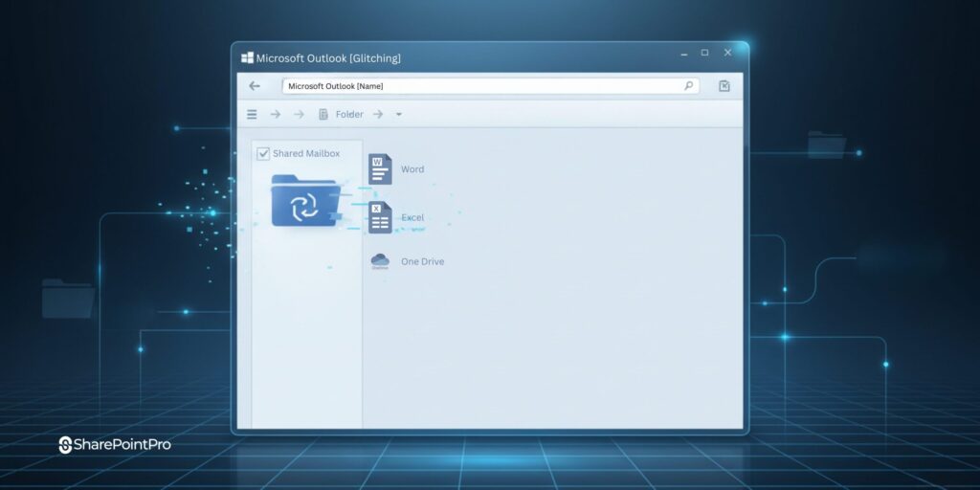Screen dimensions: 980x490
Task: Click the arrow immediately left of document icon
Action: [x=299, y=115]
